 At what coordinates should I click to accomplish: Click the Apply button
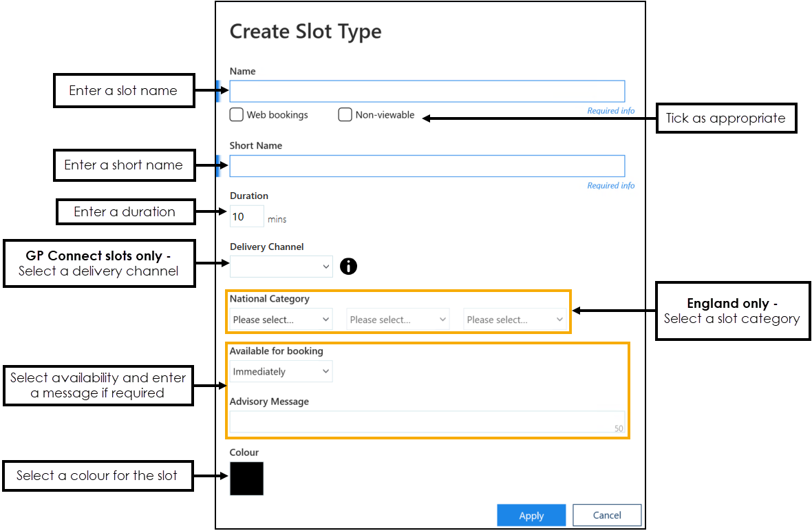[x=531, y=515]
